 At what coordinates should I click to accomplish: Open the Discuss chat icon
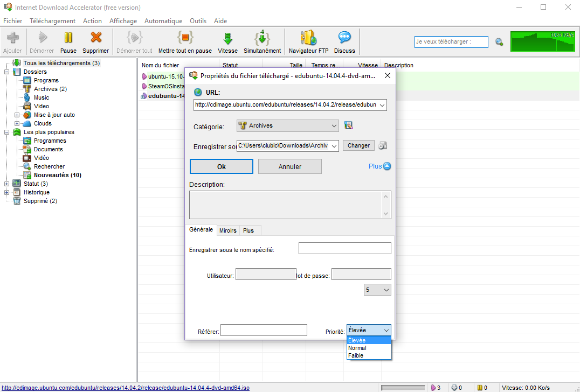coord(344,38)
